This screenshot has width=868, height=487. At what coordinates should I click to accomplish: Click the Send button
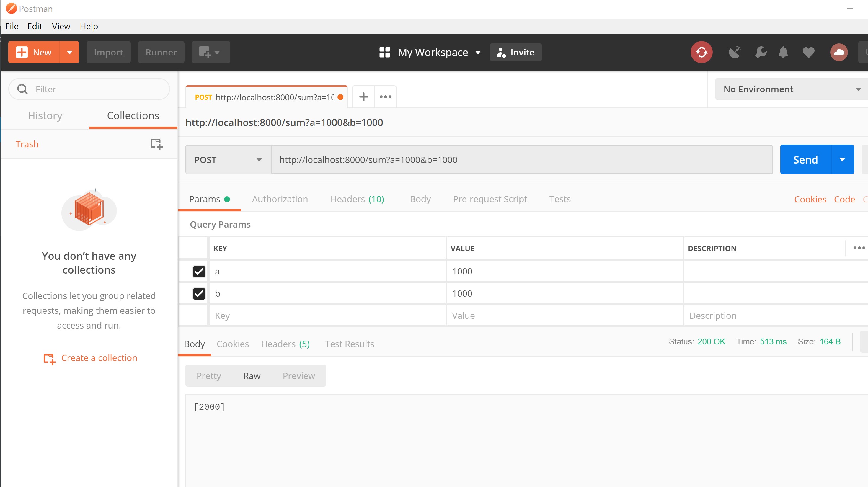pyautogui.click(x=805, y=159)
